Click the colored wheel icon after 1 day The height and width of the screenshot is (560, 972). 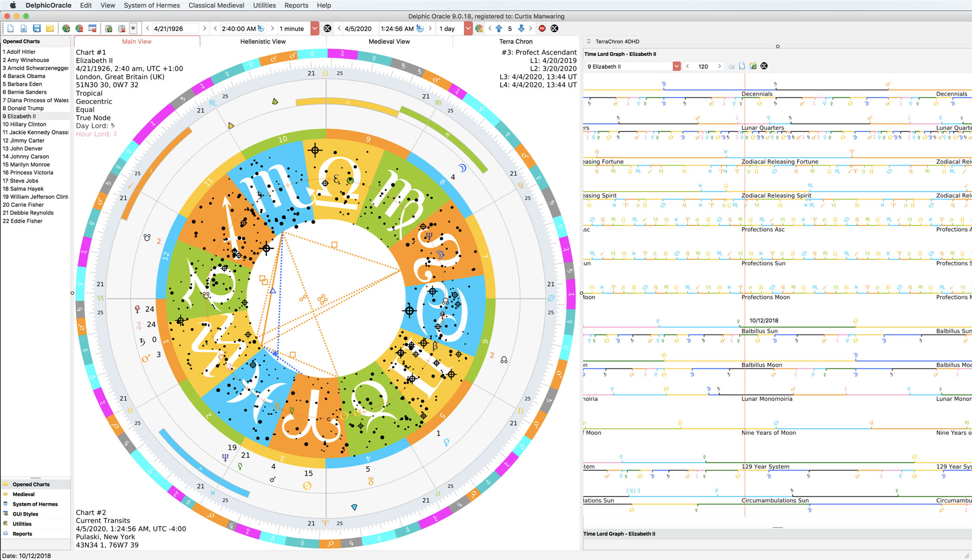click(479, 29)
